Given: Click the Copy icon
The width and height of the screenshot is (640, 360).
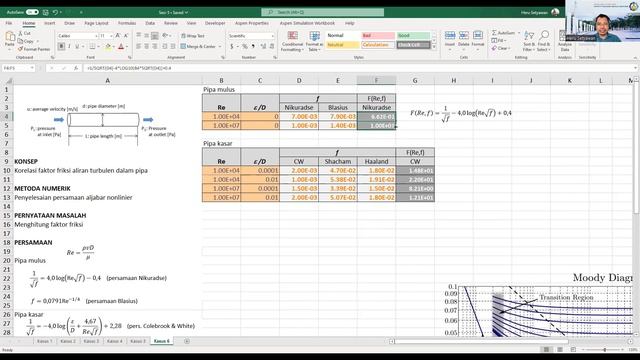Looking at the screenshot, I should (x=20, y=41).
